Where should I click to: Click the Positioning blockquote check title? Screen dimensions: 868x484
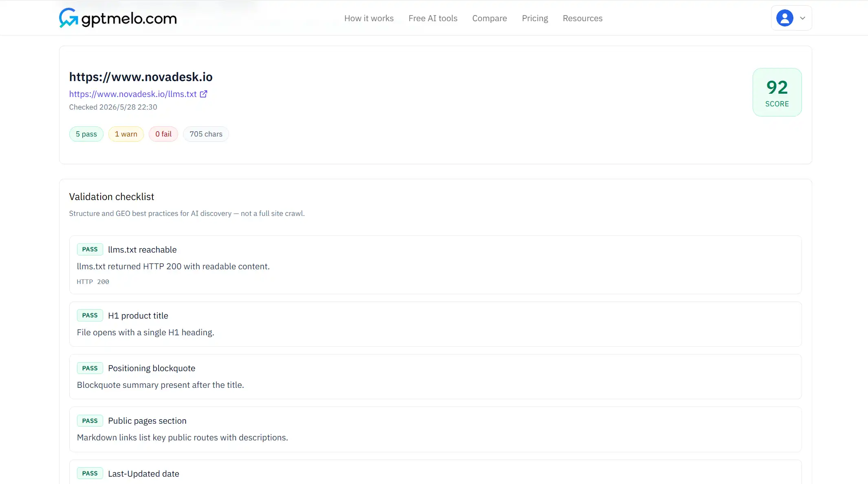tap(152, 368)
